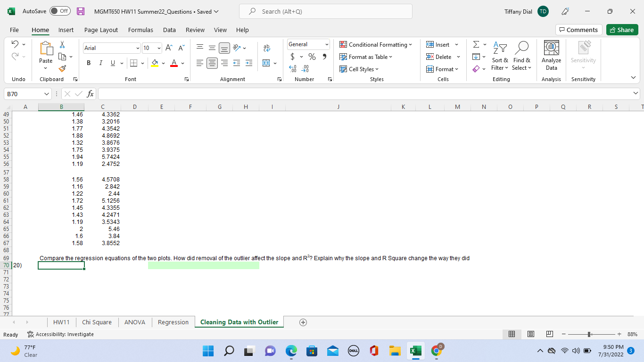The width and height of the screenshot is (644, 362).
Task: Click Accessibility: Investigate in status bar
Action: pos(60,334)
